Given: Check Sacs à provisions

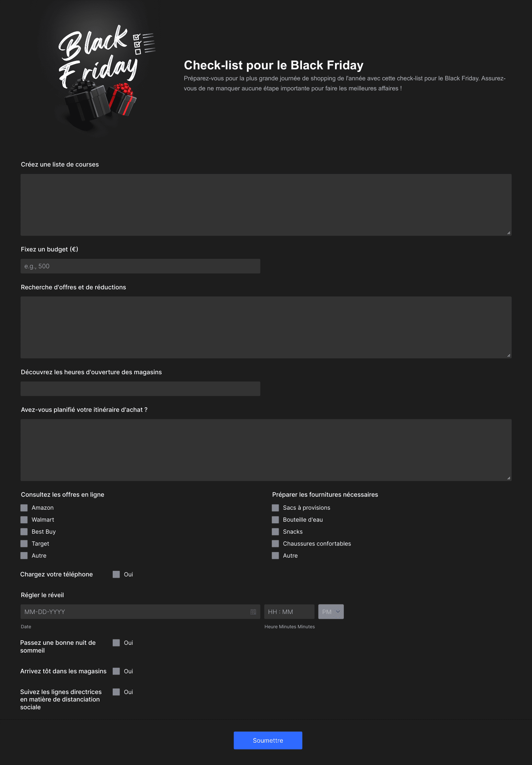Looking at the screenshot, I should [275, 507].
